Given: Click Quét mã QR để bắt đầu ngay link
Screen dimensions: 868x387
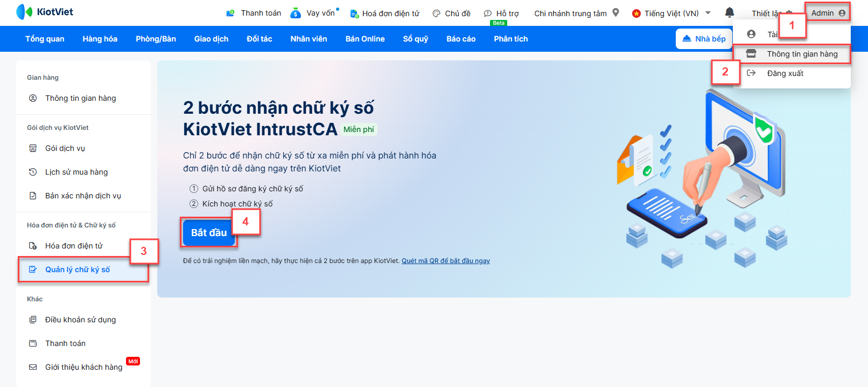Looking at the screenshot, I should pos(446,261).
